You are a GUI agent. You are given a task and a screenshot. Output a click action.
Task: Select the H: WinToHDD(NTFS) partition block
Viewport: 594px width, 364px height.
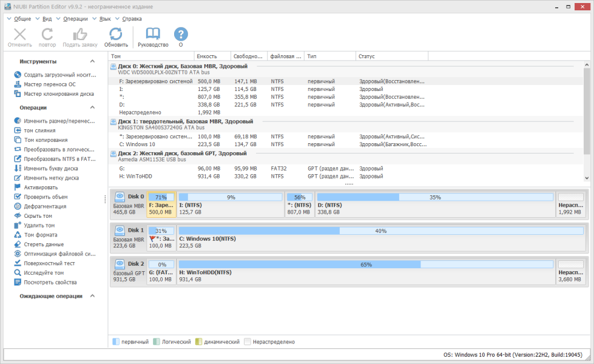[x=366, y=272]
